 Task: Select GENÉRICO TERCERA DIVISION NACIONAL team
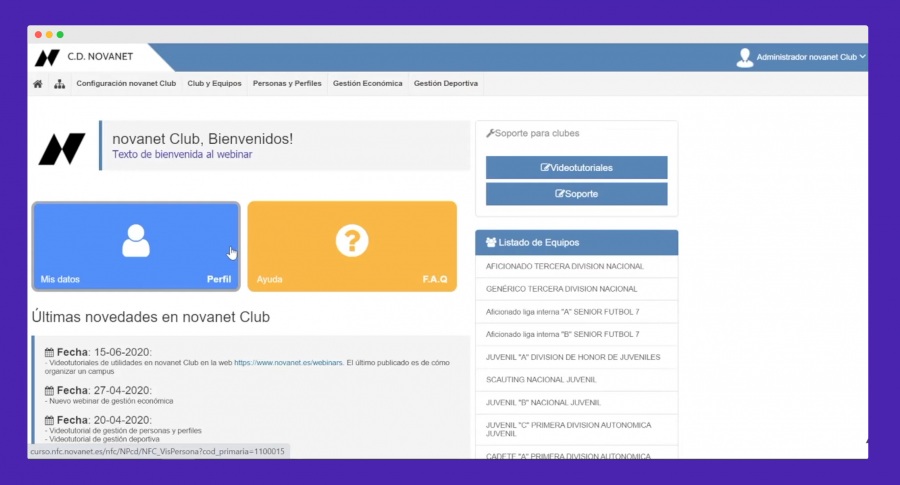576,289
